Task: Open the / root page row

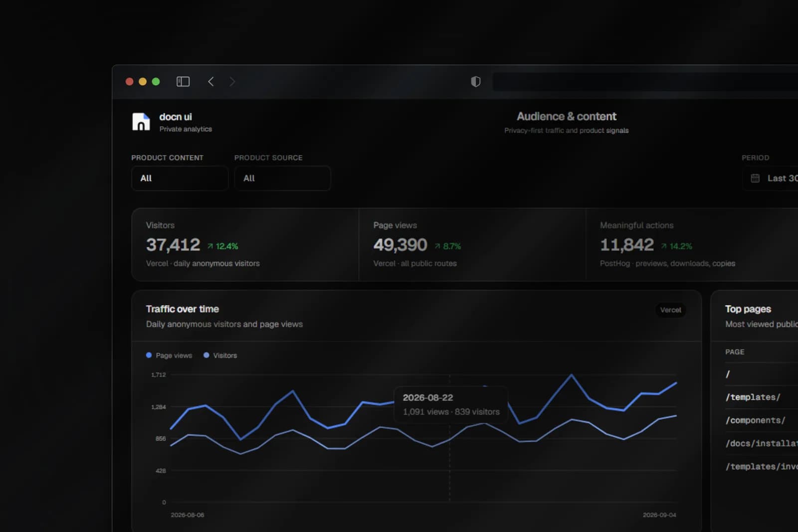Action: (762, 374)
